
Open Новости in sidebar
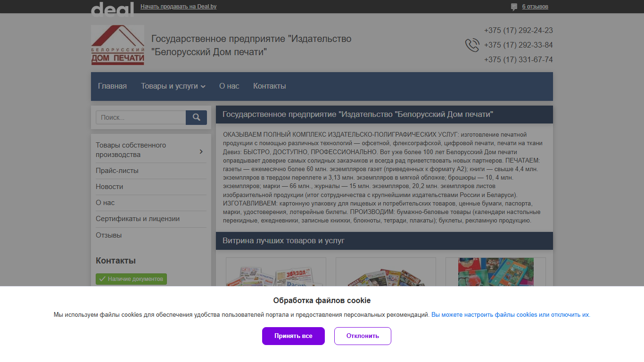(109, 187)
